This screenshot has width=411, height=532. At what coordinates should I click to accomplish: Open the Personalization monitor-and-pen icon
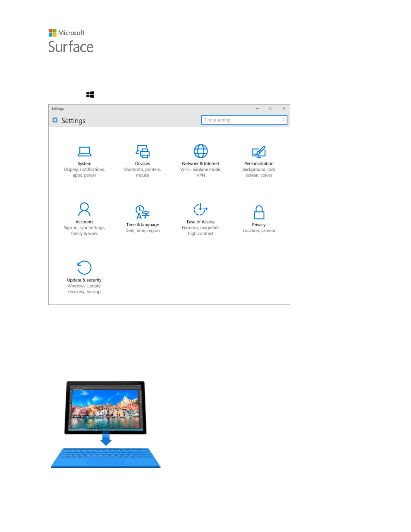[259, 152]
